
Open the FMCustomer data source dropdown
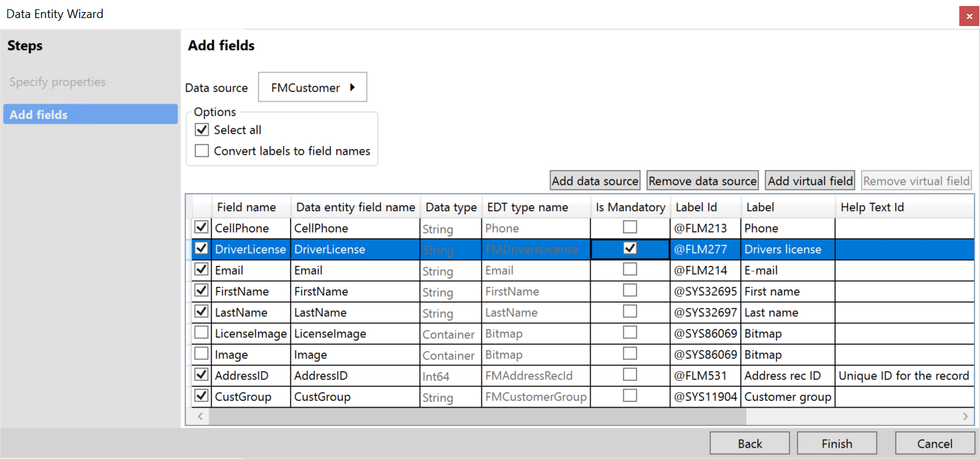312,88
